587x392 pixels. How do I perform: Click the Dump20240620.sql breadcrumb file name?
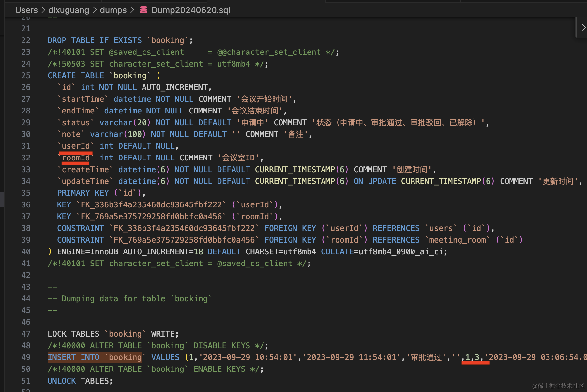(191, 10)
